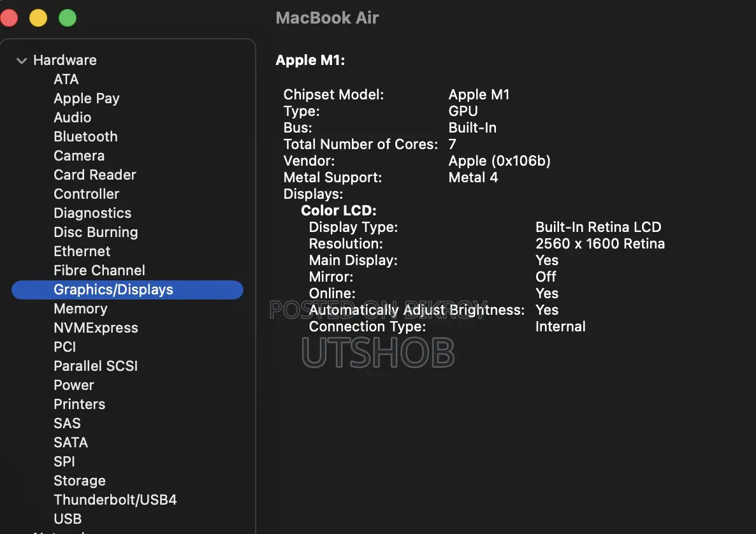Open the Thunderbolt/USB4 entry
The height and width of the screenshot is (534, 756).
[x=115, y=500]
